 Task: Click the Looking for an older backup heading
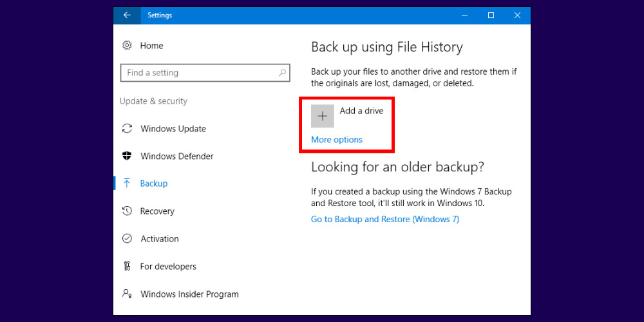[x=397, y=167]
